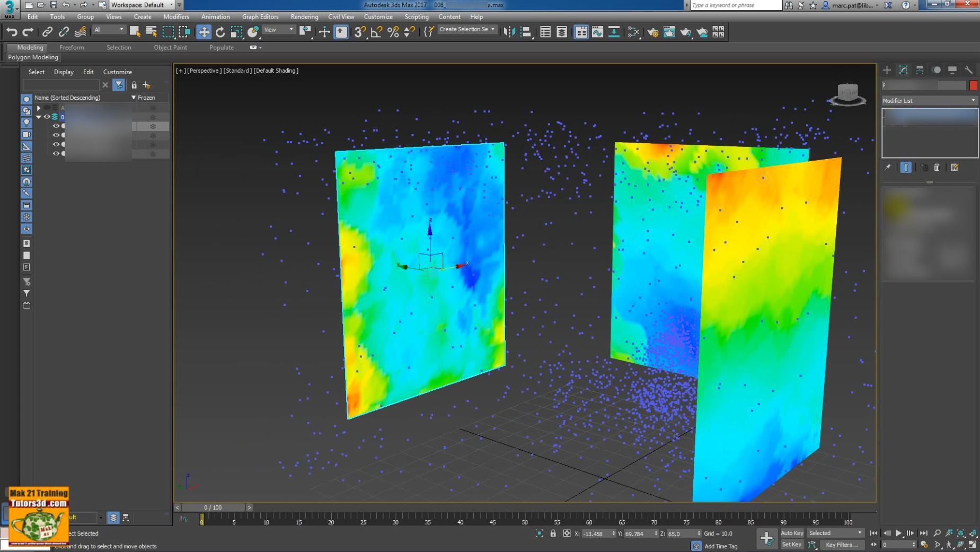Open Select by Name dialog

tap(151, 31)
